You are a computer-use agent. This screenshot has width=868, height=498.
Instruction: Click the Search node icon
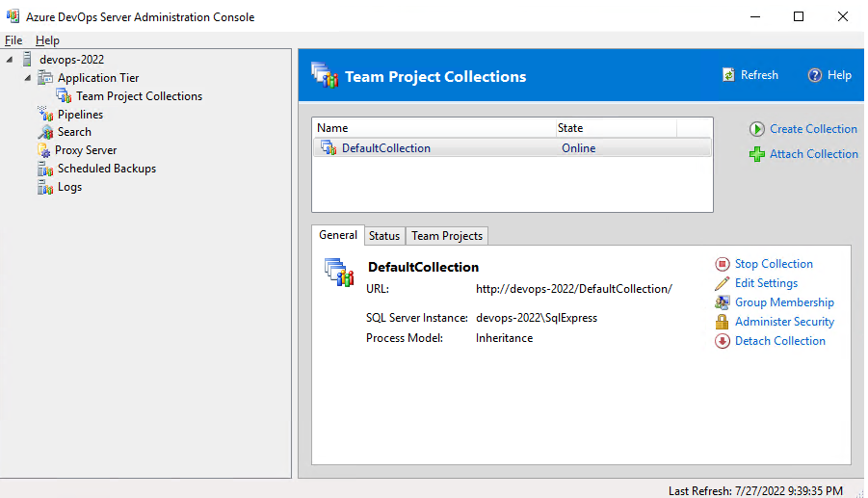(x=45, y=132)
